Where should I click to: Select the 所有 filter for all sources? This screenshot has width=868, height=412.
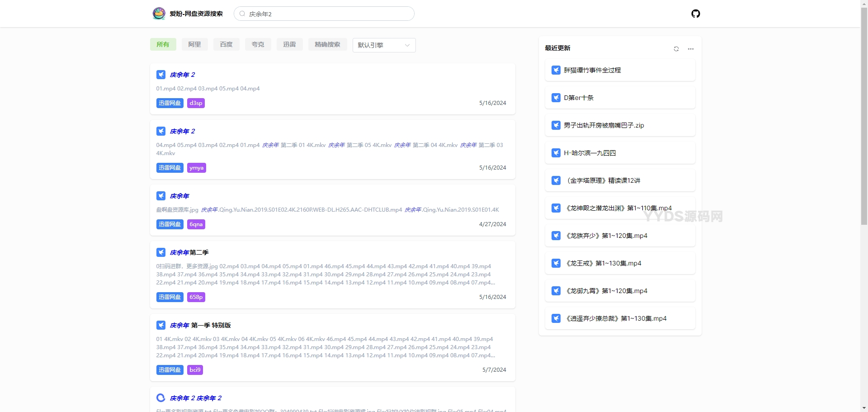click(163, 44)
